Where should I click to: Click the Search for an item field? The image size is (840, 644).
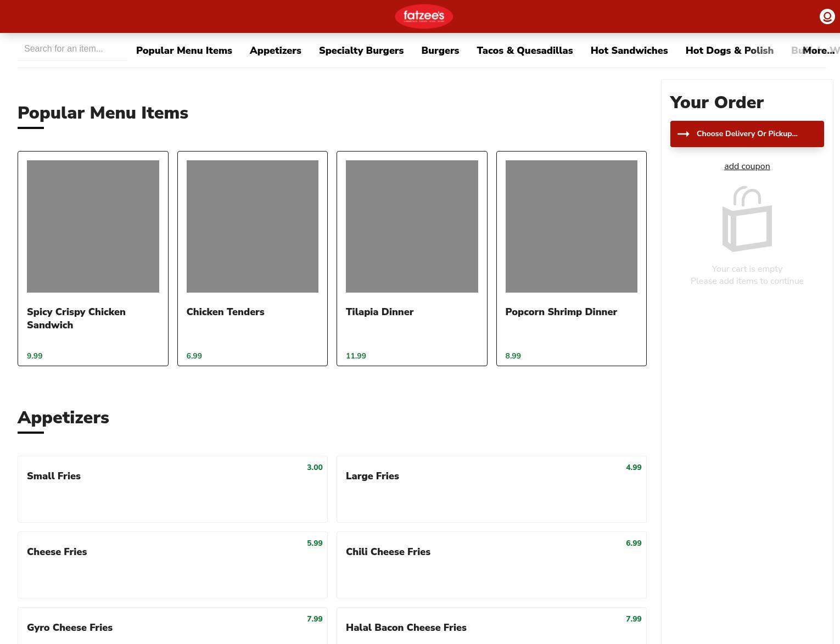[72, 49]
